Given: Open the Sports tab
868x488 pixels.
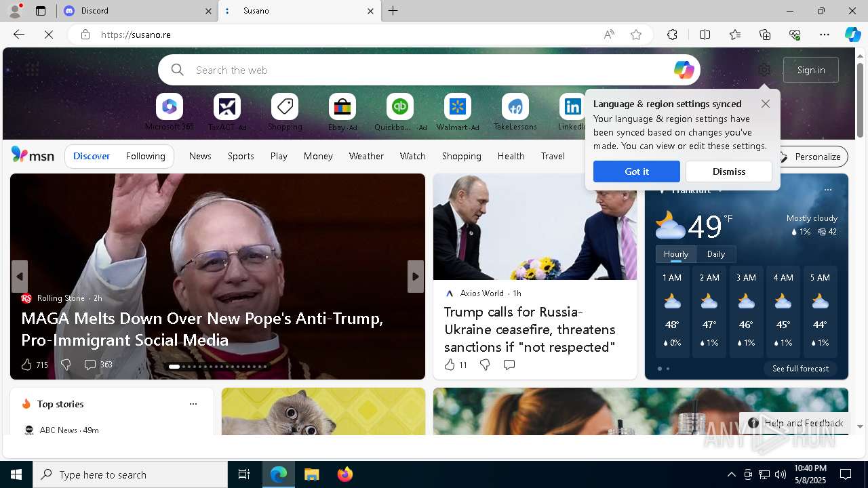Looking at the screenshot, I should click(x=241, y=156).
